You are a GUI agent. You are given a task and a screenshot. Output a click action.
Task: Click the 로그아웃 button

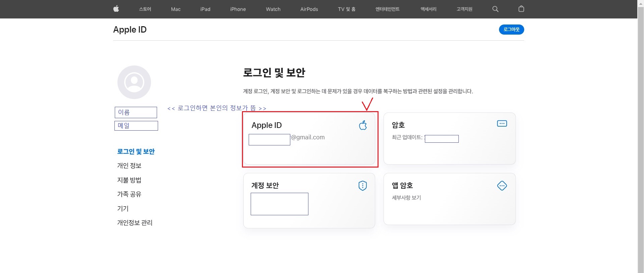(511, 30)
